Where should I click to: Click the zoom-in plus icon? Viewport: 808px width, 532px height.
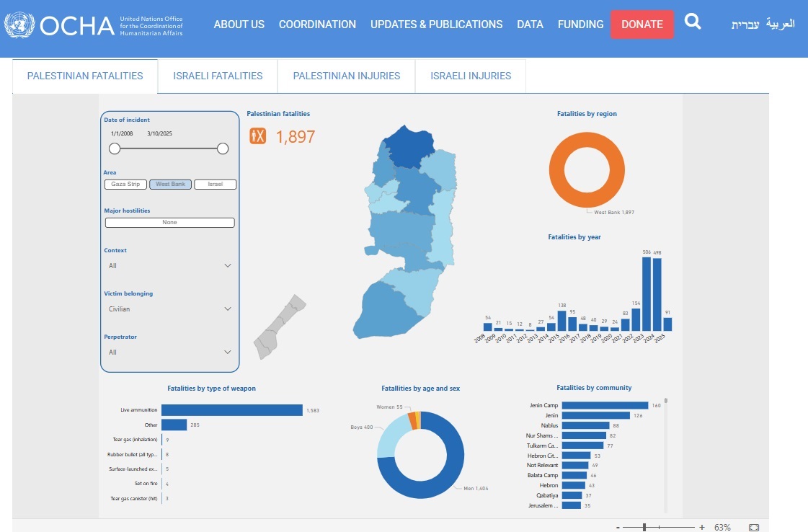click(x=701, y=527)
